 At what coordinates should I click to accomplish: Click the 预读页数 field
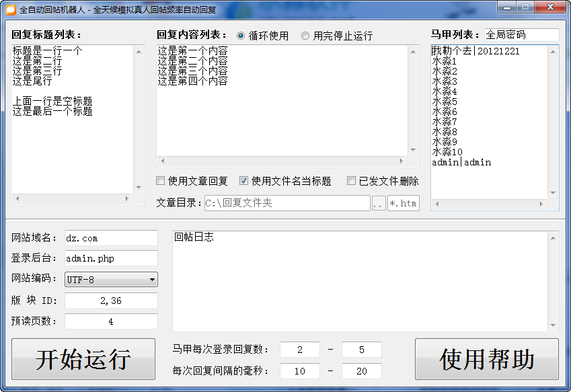111,321
